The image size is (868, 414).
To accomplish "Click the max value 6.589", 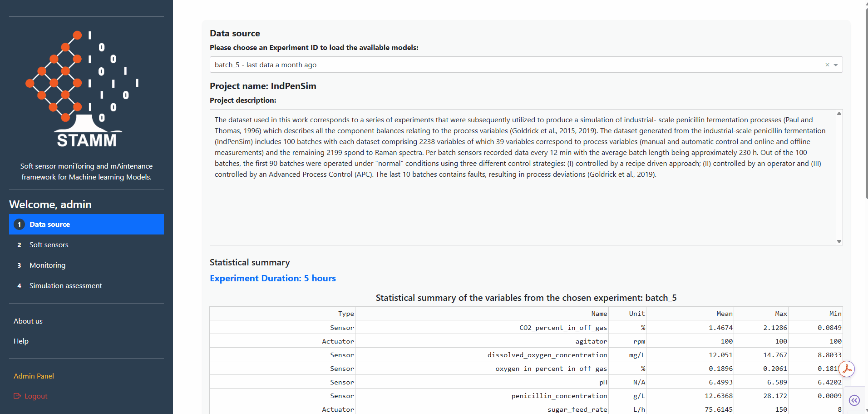I will 777,382.
